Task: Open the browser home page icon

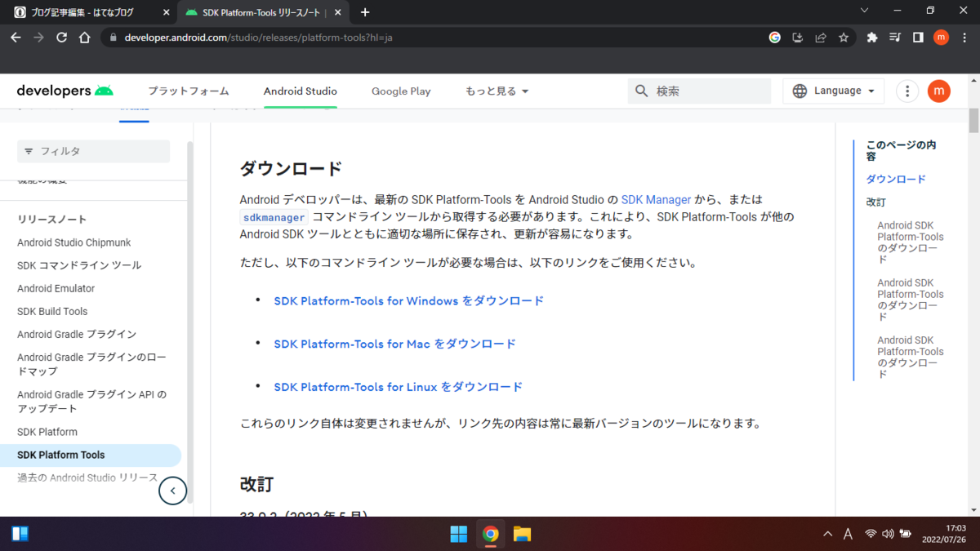Action: point(84,38)
